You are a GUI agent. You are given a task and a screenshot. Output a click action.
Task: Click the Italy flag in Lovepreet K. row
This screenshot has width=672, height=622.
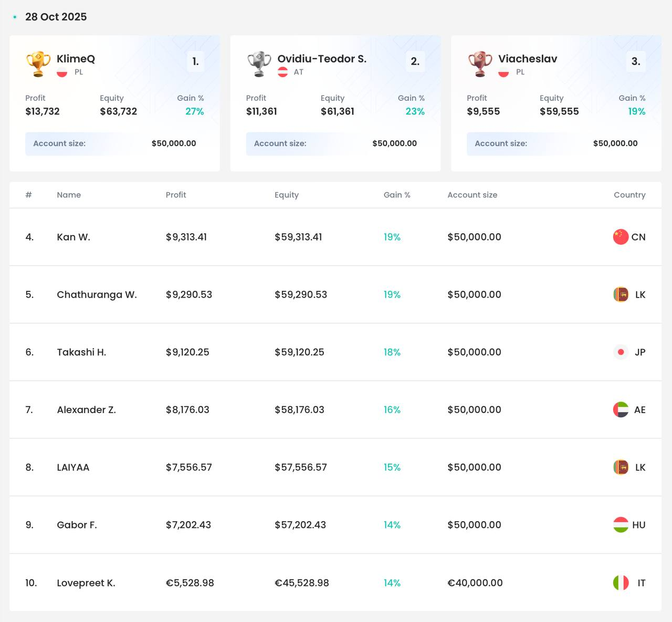coord(621,583)
